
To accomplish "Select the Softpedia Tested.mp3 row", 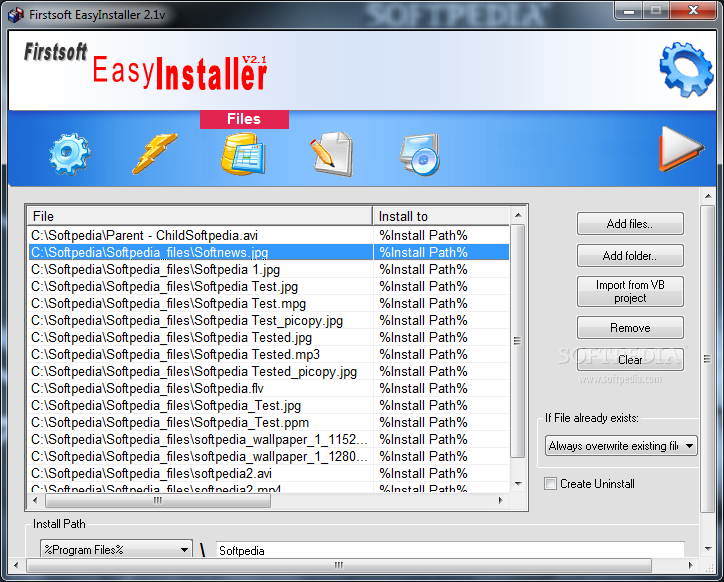I will point(269,355).
